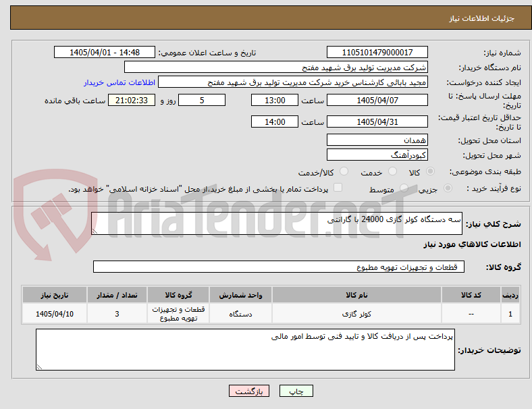Screen dimensions: 532x409
Task: Select the متوسط purchase type radio
Action: pyautogui.click(x=404, y=188)
